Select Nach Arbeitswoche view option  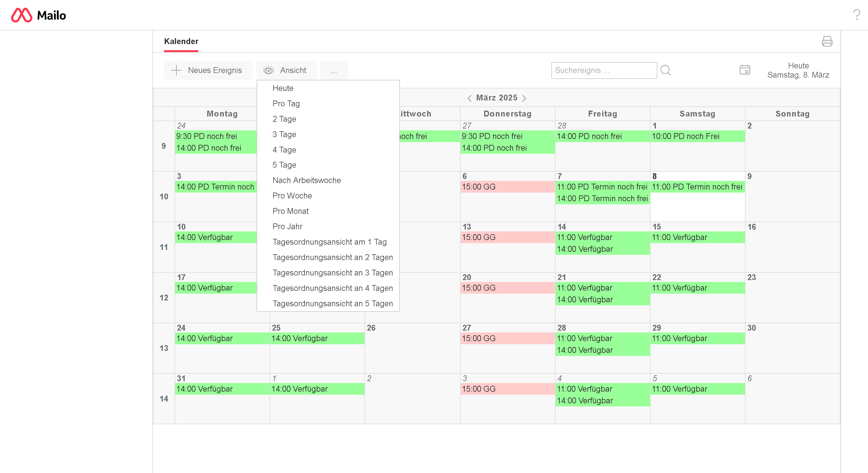click(306, 180)
